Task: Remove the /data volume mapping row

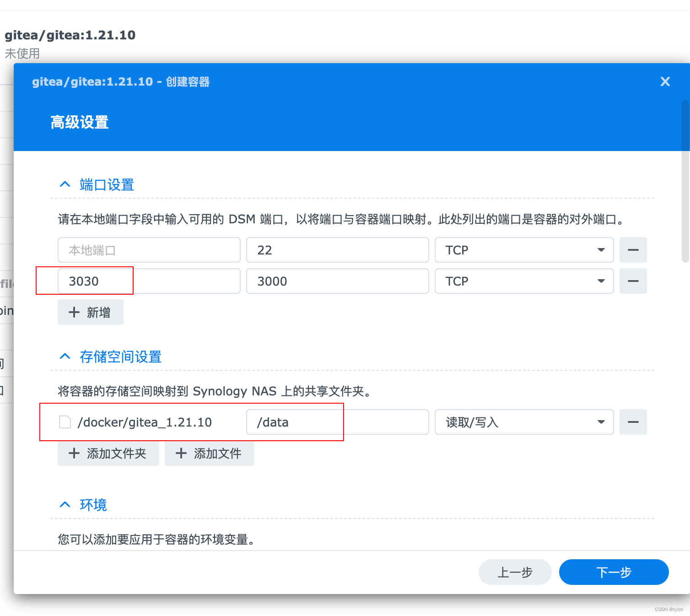Action: pyautogui.click(x=633, y=422)
